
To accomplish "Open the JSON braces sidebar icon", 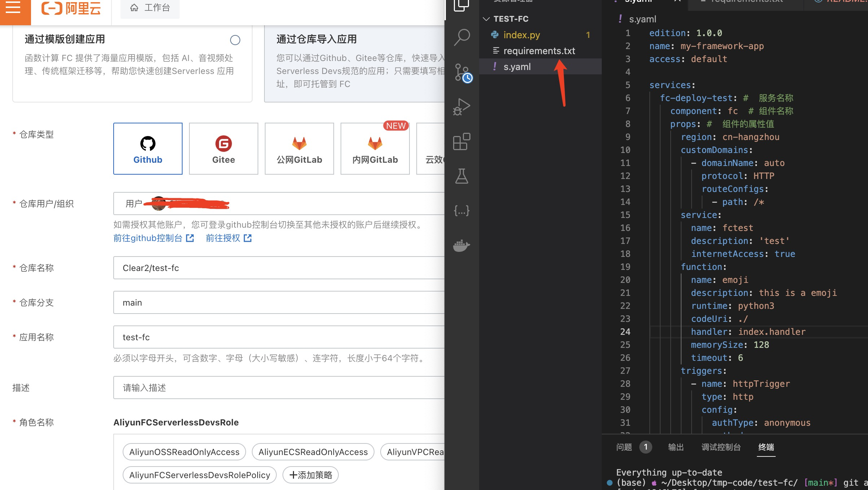I will [x=462, y=210].
